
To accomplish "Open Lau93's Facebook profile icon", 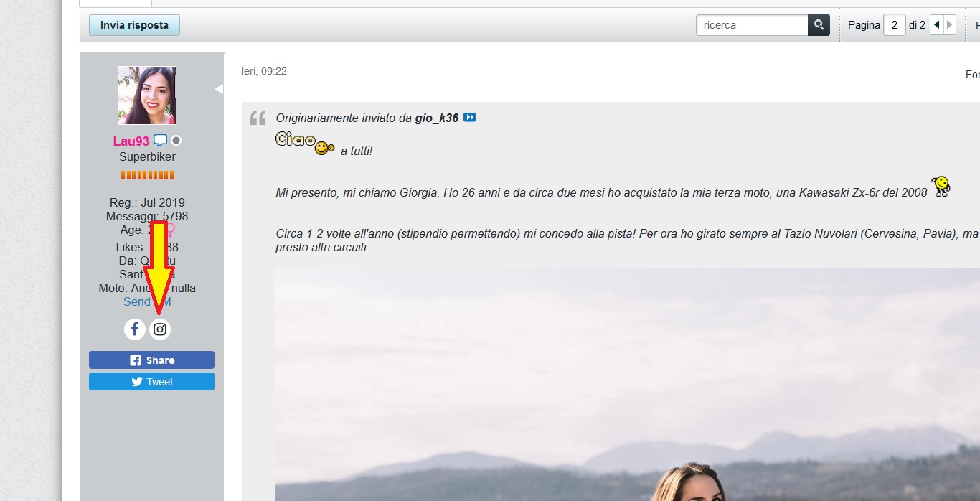I will (135, 329).
